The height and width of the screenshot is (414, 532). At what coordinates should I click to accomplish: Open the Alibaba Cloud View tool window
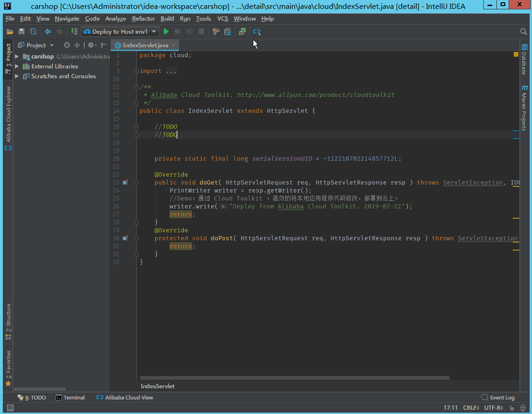click(125, 397)
